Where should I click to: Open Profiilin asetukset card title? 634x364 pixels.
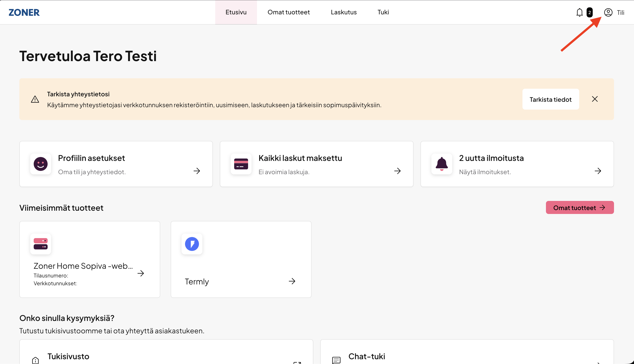[x=92, y=158]
